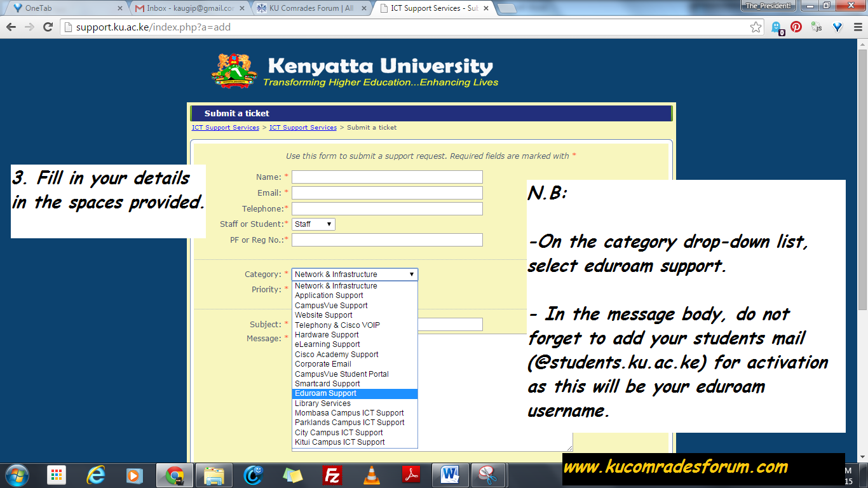Choose Parklands Campus ICT Support
This screenshot has width=868, height=488.
point(355,423)
